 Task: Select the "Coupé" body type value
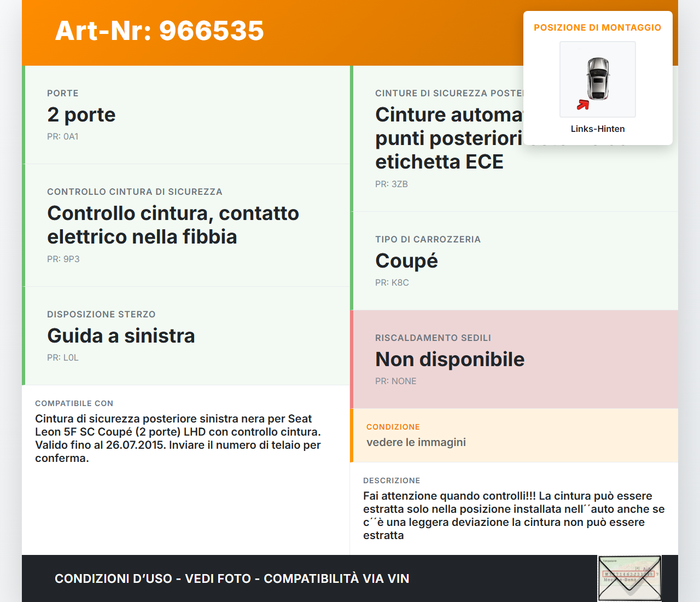pos(406,261)
